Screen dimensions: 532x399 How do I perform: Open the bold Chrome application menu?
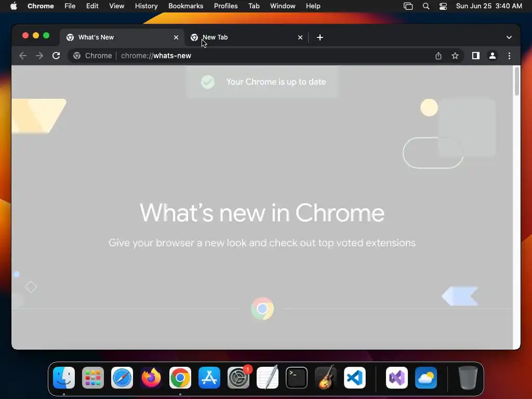[41, 6]
